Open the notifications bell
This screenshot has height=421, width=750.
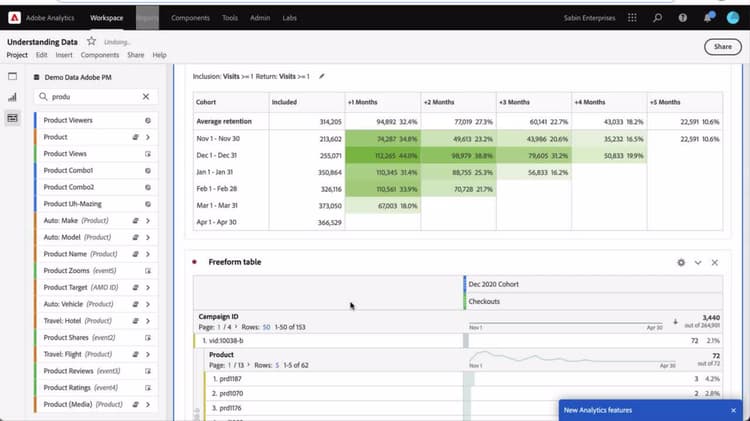(x=708, y=18)
